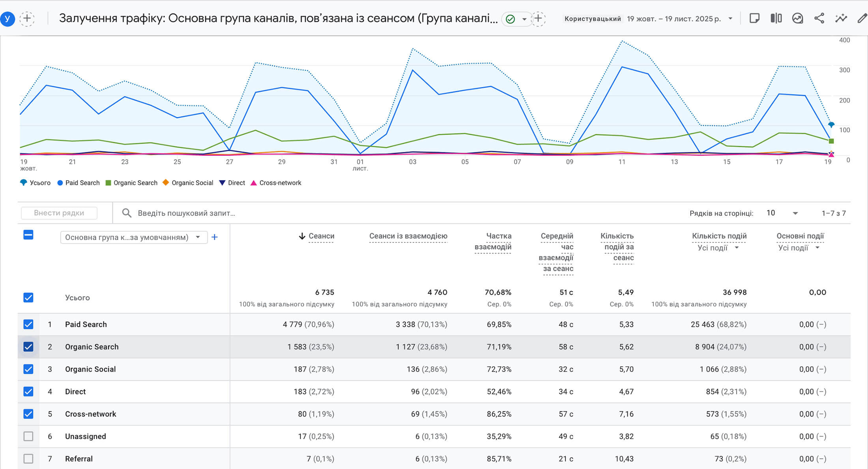Enable the Referral row checkbox
Viewport: 868px width, 469px height.
(28, 459)
